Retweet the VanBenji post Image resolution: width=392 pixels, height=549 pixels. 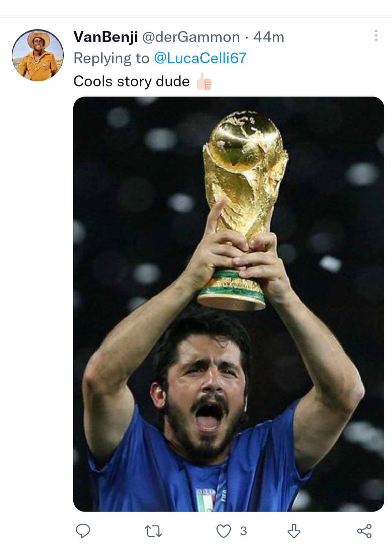click(153, 531)
